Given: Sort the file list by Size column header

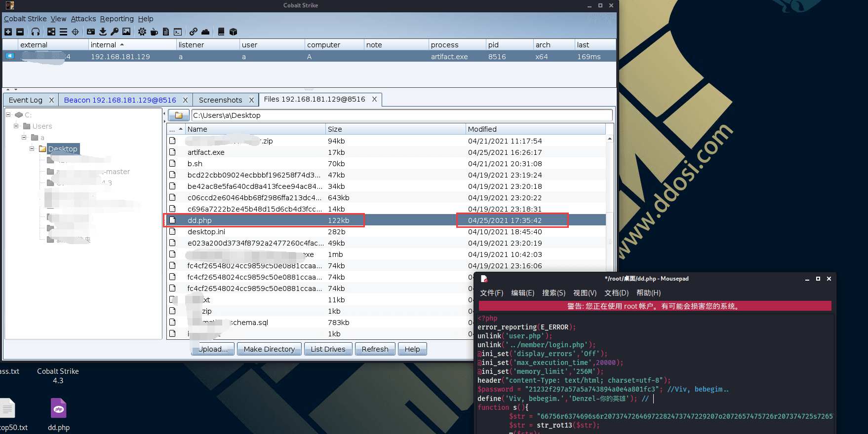Looking at the screenshot, I should coord(395,129).
